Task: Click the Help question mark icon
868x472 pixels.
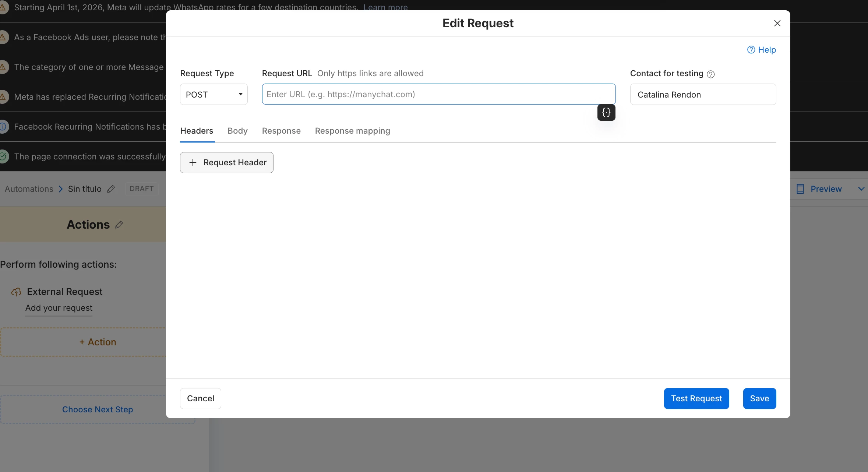Action: (x=751, y=50)
